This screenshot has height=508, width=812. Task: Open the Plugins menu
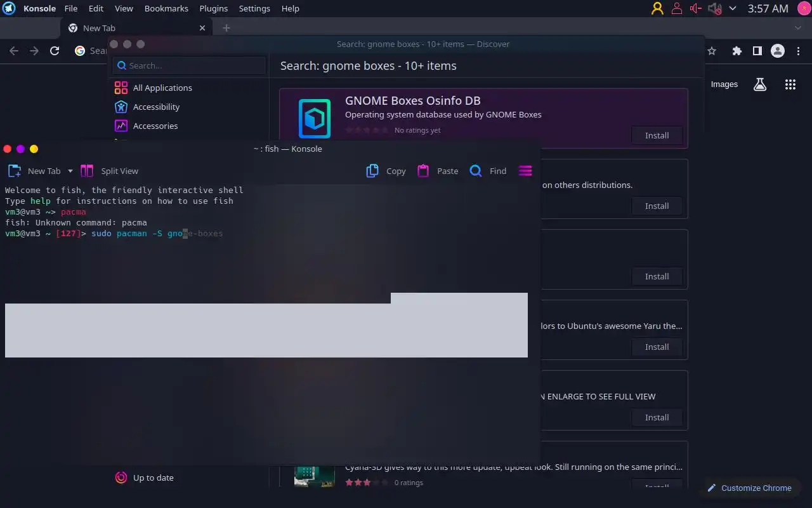213,8
